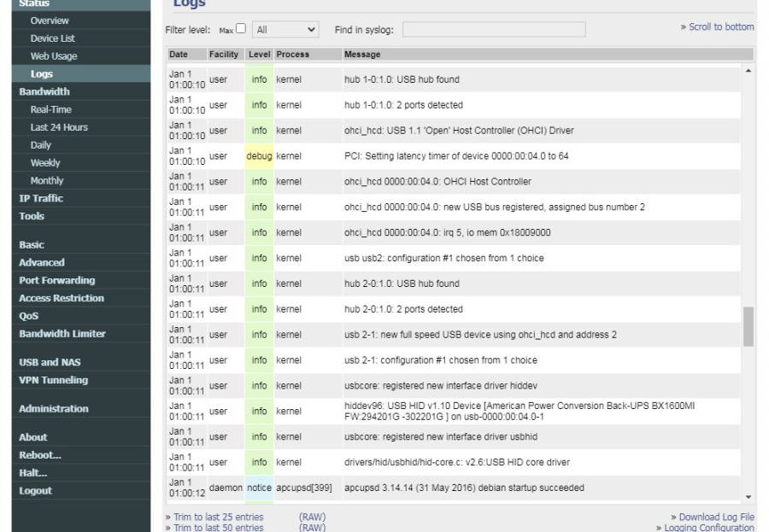
Task: Click Reboot... in the sidebar
Action: 39,454
